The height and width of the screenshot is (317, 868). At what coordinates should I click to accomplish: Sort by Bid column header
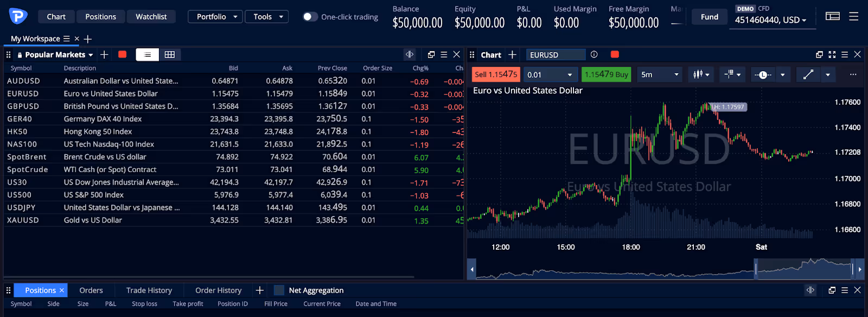[233, 68]
